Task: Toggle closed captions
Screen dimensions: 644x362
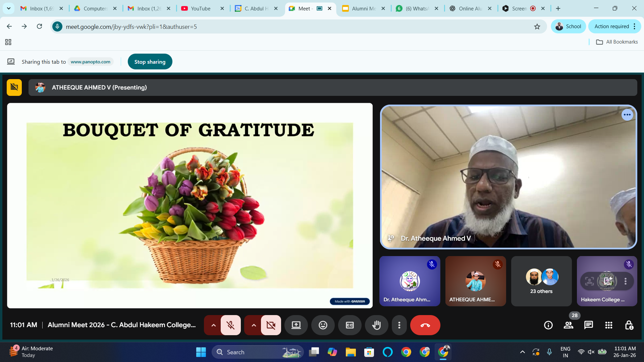Action: 350,325
